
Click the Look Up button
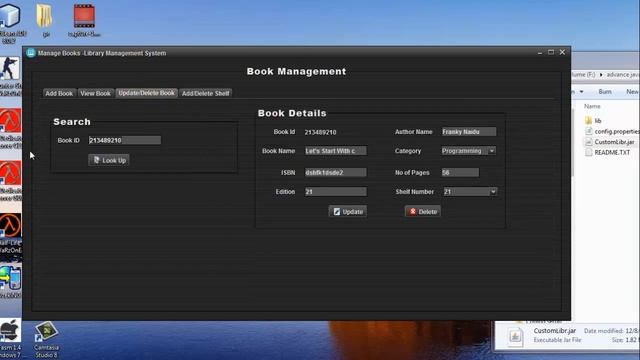click(x=109, y=160)
